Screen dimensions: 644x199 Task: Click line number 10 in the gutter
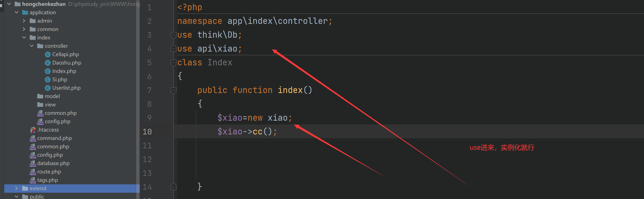pos(147,132)
